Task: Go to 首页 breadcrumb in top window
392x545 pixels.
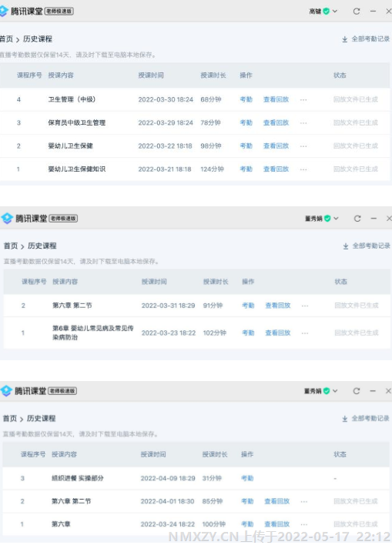Action: pyautogui.click(x=6, y=39)
